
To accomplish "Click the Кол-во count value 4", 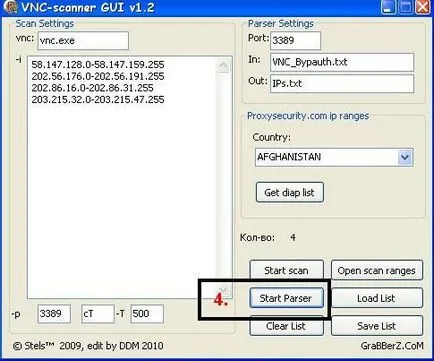I will [x=293, y=238].
